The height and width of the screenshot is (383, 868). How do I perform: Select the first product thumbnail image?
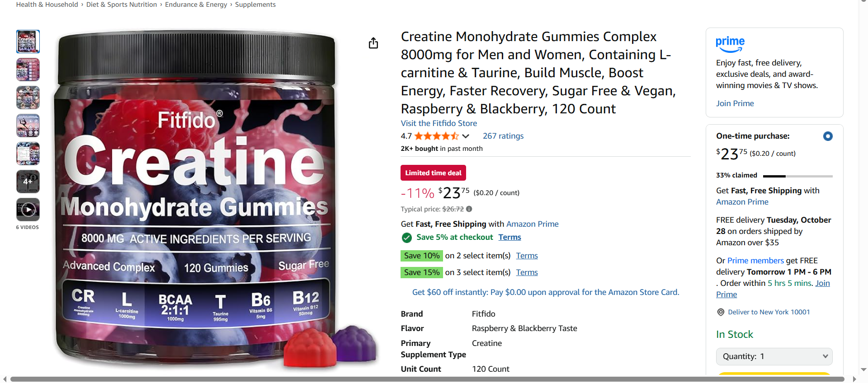(28, 42)
